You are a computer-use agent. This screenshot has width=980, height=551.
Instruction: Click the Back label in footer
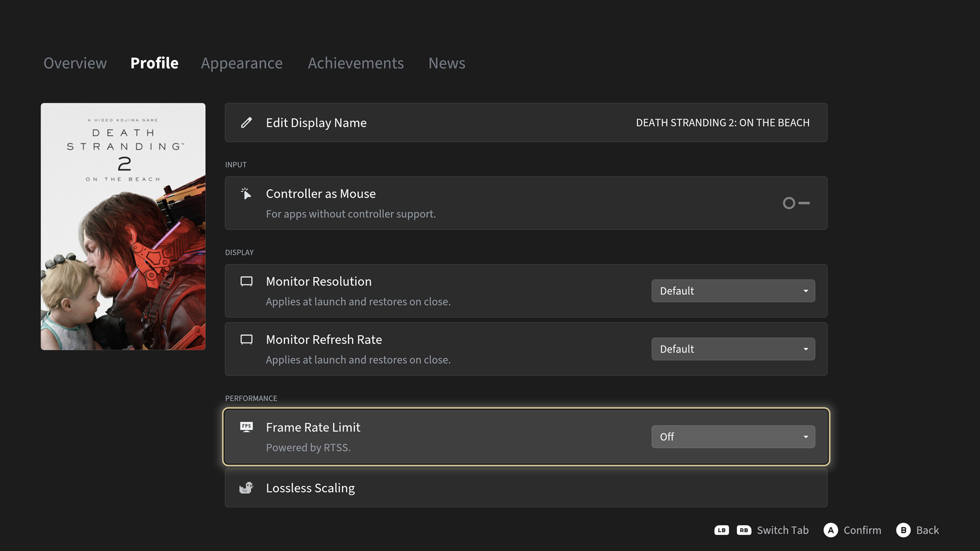pyautogui.click(x=927, y=530)
